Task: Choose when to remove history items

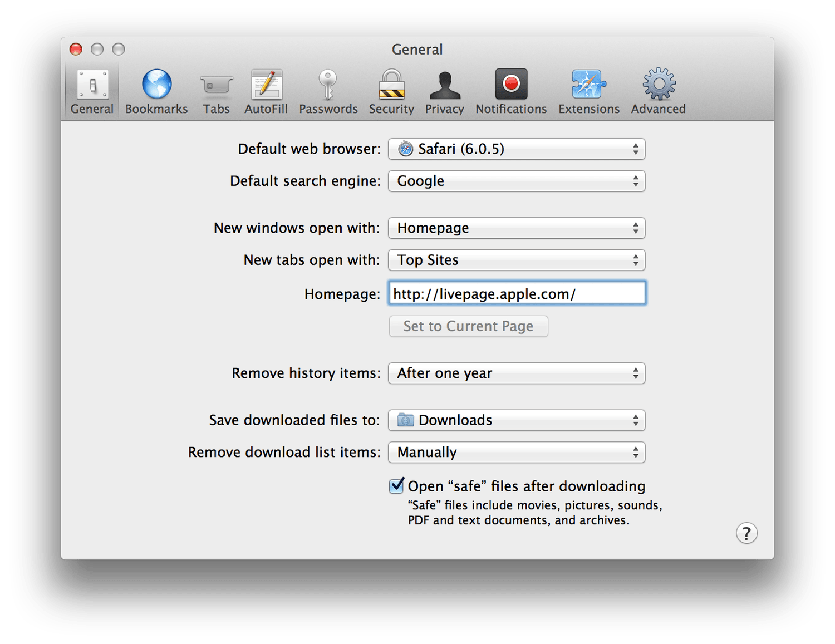Action: [x=517, y=373]
